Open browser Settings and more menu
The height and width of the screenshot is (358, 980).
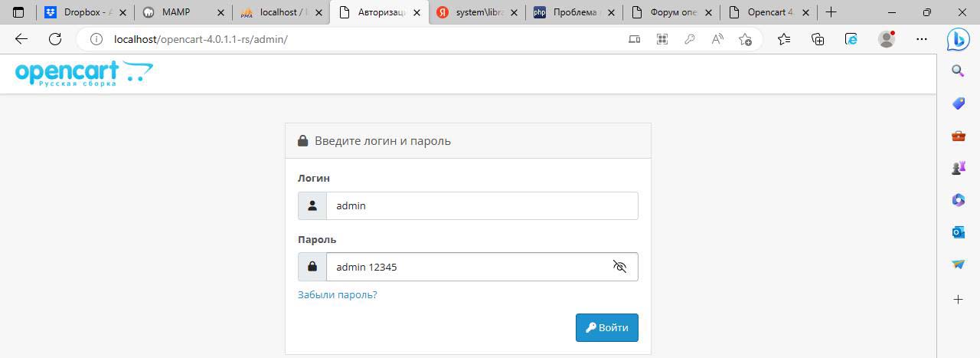tap(922, 39)
